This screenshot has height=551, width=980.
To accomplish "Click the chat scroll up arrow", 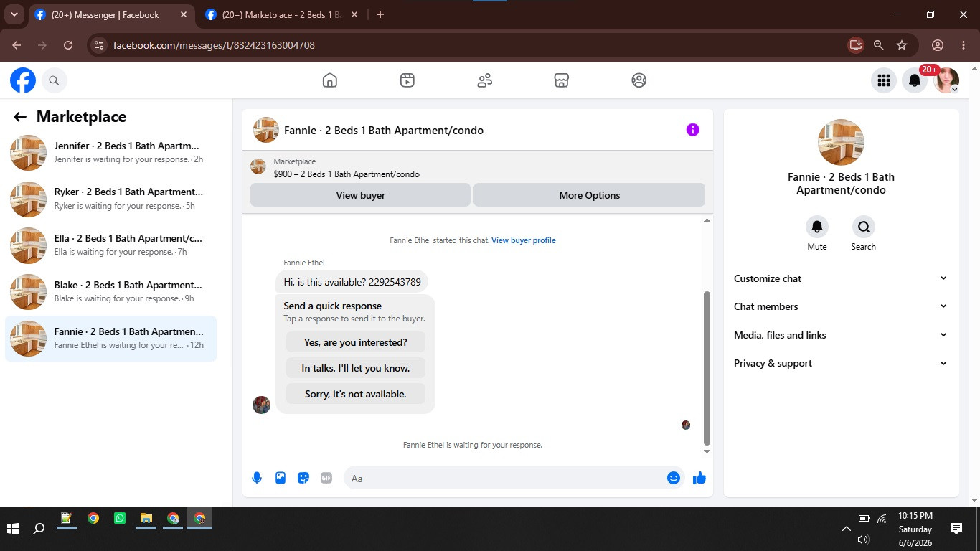I will [707, 220].
